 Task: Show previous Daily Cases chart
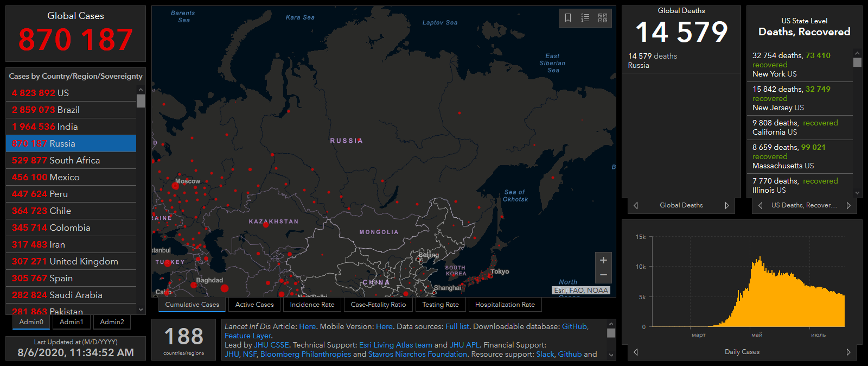(636, 352)
